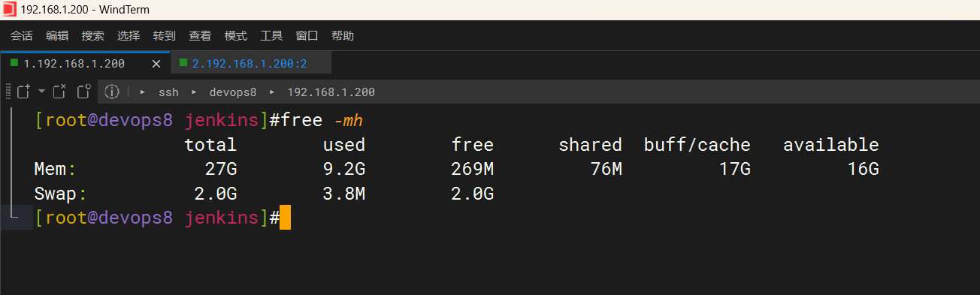Click the WindTerm red app icon
Screen dimensions: 980x295
click(x=9, y=10)
